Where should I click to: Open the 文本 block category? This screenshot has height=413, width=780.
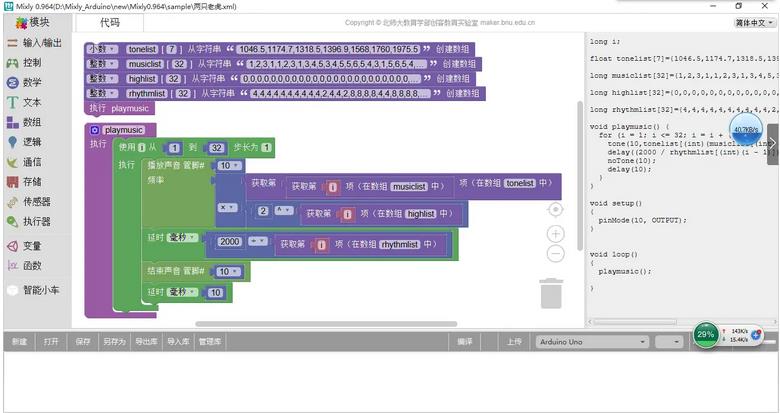(x=24, y=103)
